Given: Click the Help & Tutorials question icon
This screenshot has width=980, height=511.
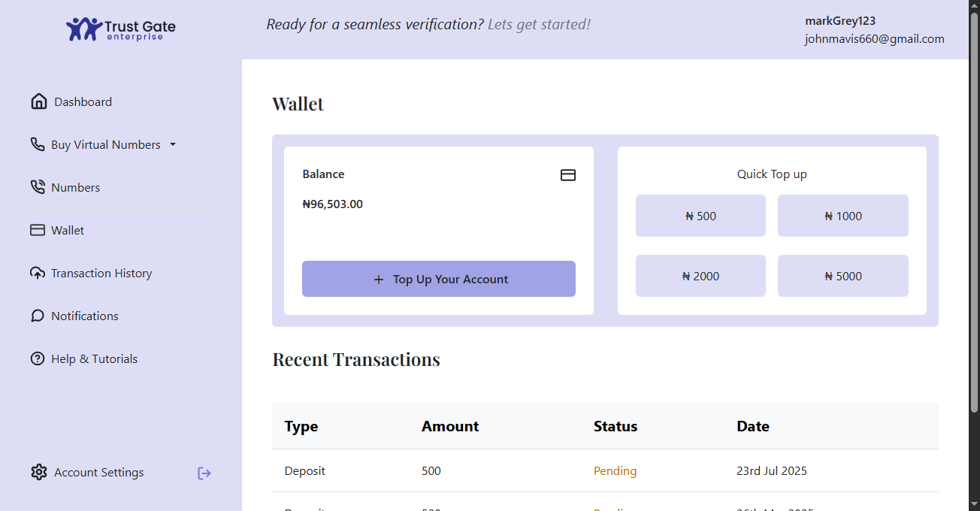Looking at the screenshot, I should click(38, 358).
